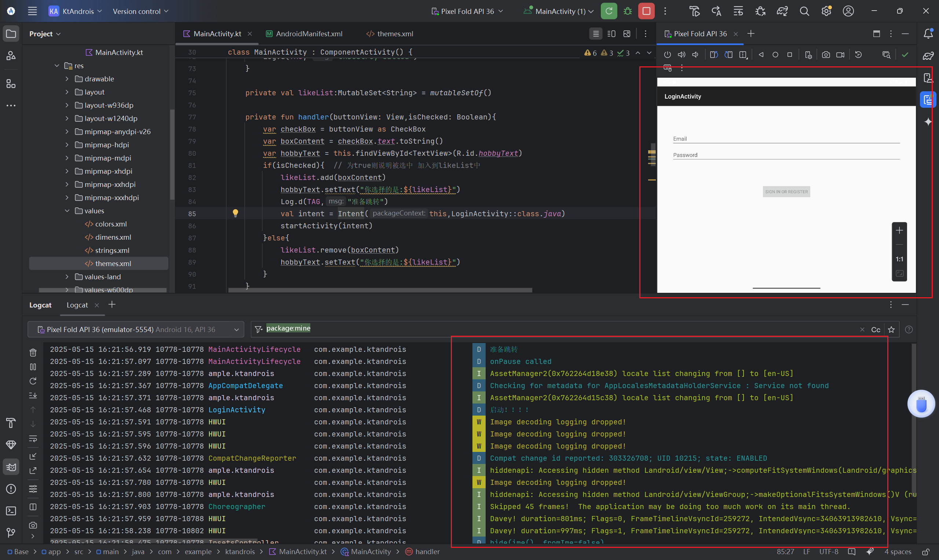
Task: Toggle soft-wrap in Logcat toolbar
Action: [33, 438]
